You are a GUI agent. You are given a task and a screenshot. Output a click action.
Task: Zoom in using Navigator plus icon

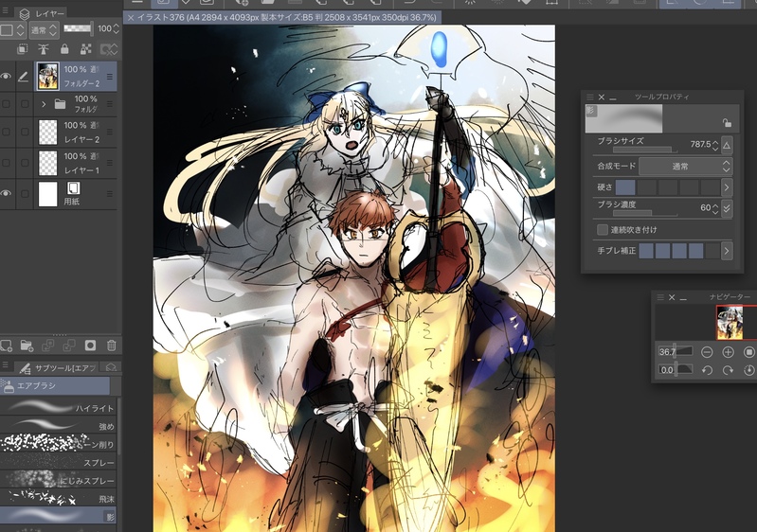click(728, 352)
